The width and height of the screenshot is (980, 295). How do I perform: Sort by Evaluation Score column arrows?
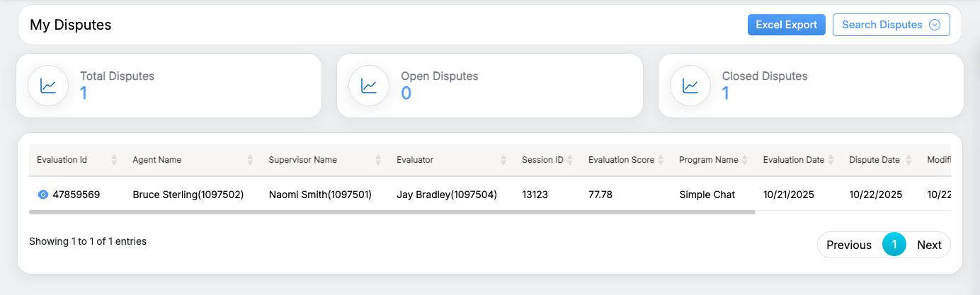[661, 160]
